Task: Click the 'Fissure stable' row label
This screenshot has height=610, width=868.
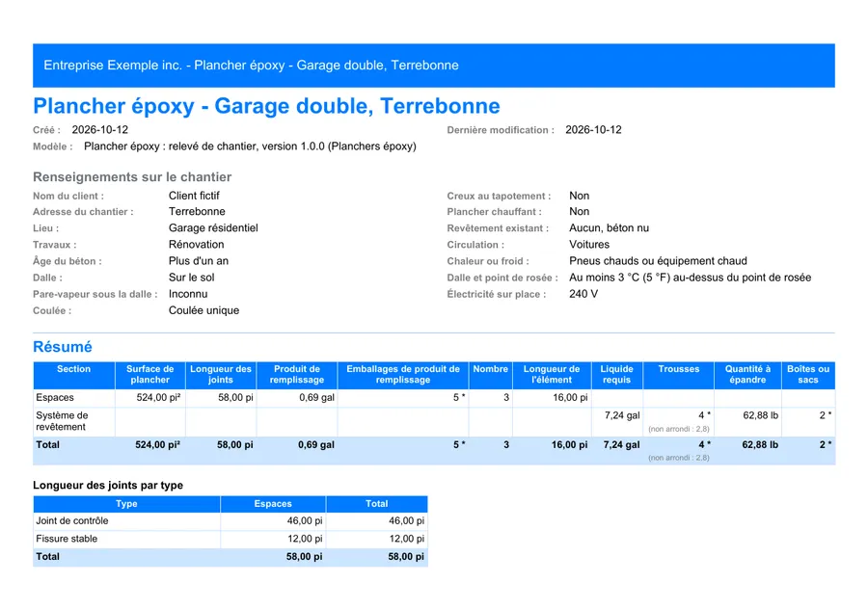Action: [x=67, y=539]
